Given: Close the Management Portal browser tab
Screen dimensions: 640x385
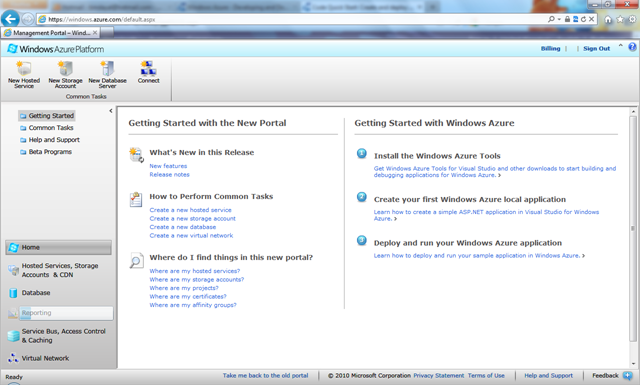Looking at the screenshot, I should [95, 33].
